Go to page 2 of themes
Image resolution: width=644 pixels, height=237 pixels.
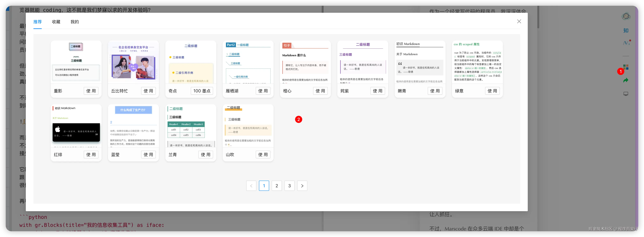click(276, 186)
